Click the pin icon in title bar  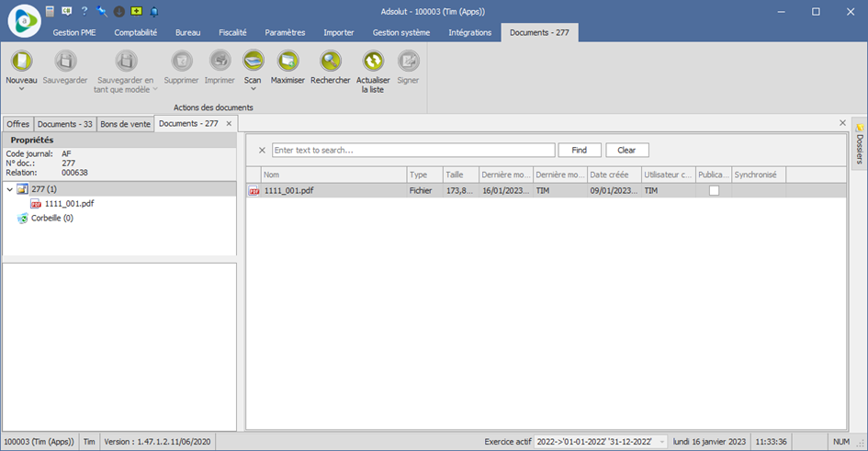pos(101,11)
